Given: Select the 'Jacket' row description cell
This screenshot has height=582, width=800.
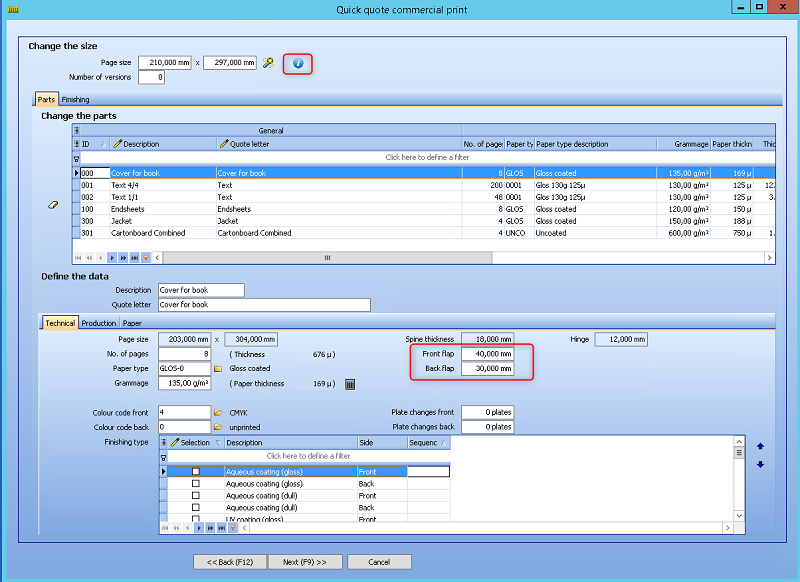Looking at the screenshot, I should point(163,221).
